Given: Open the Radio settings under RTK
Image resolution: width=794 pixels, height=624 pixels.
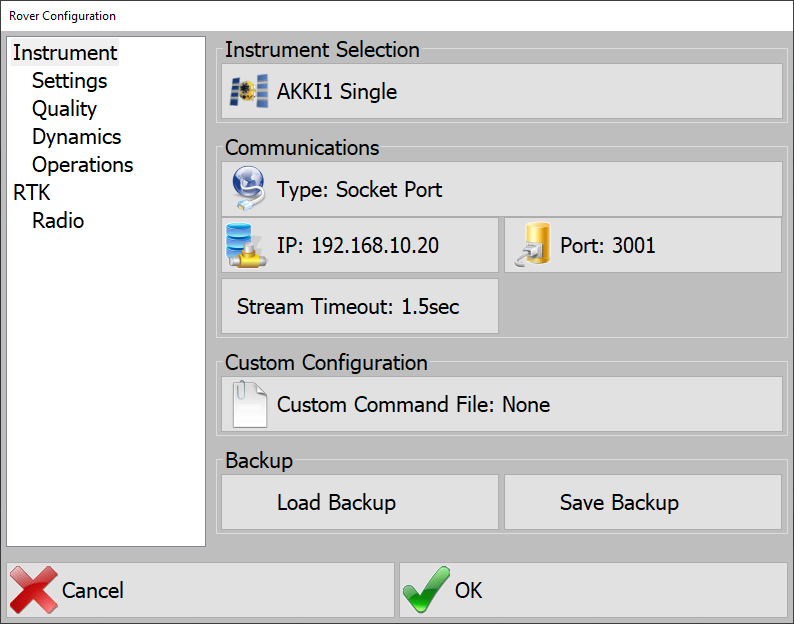Looking at the screenshot, I should pyautogui.click(x=58, y=221).
